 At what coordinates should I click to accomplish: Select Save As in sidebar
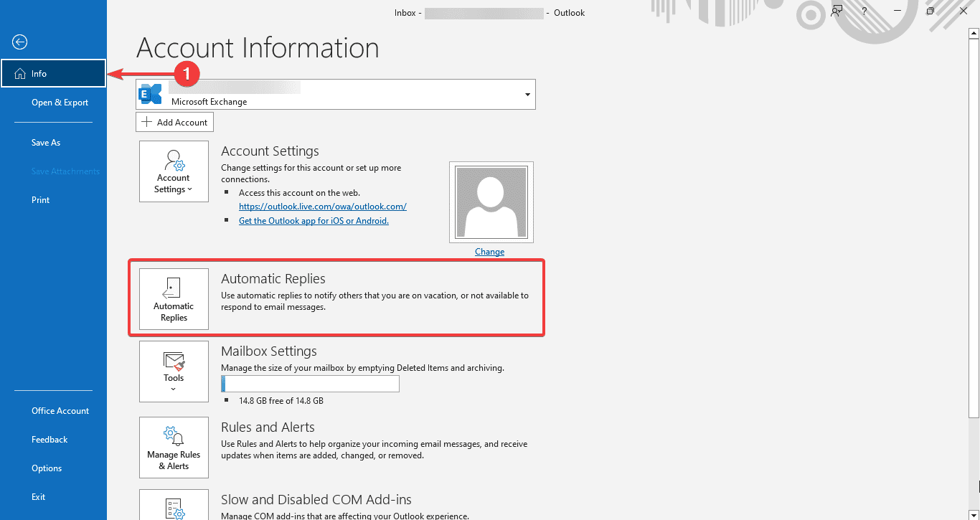pyautogui.click(x=46, y=143)
